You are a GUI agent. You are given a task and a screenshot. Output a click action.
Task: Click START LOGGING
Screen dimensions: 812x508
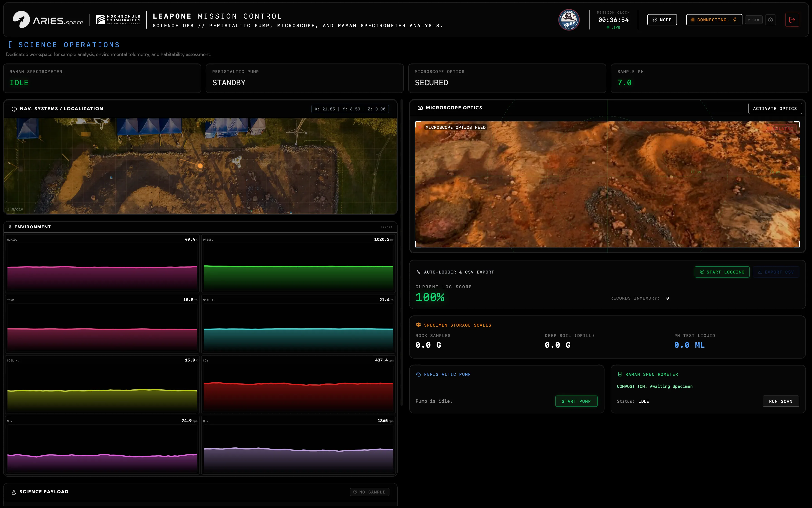722,272
